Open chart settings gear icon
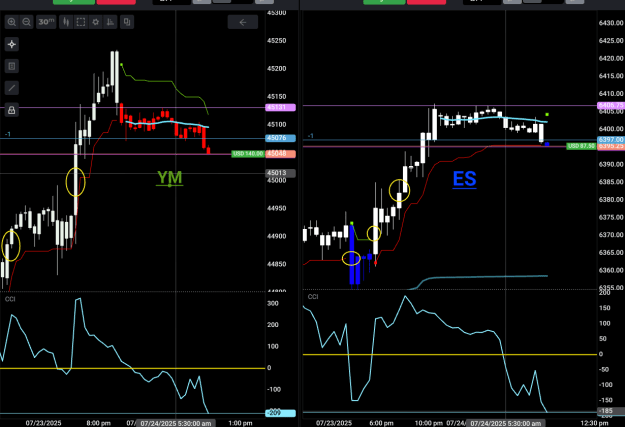Viewport: 625px width, 427px height. [96, 22]
